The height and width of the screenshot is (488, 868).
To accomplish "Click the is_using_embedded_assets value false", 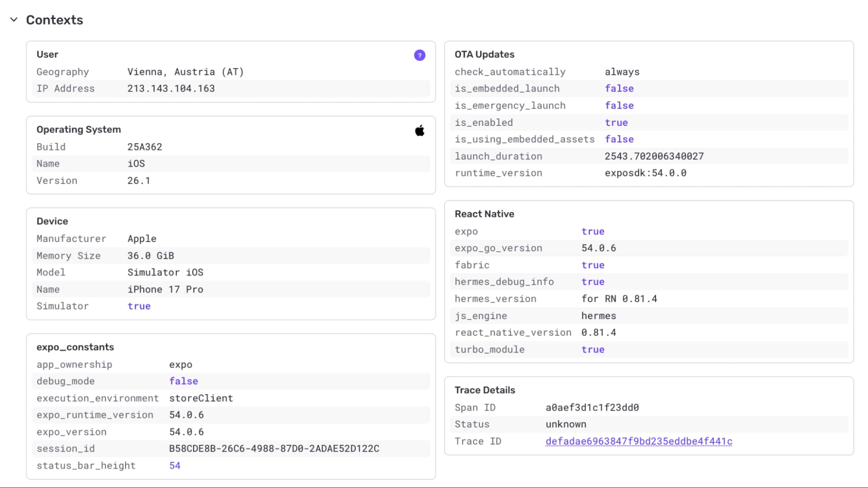I will (x=619, y=139).
